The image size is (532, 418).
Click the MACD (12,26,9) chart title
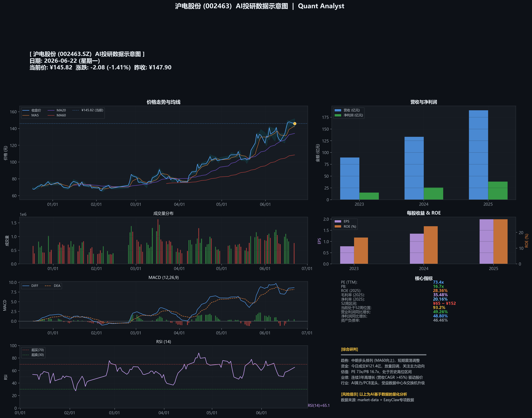click(164, 277)
